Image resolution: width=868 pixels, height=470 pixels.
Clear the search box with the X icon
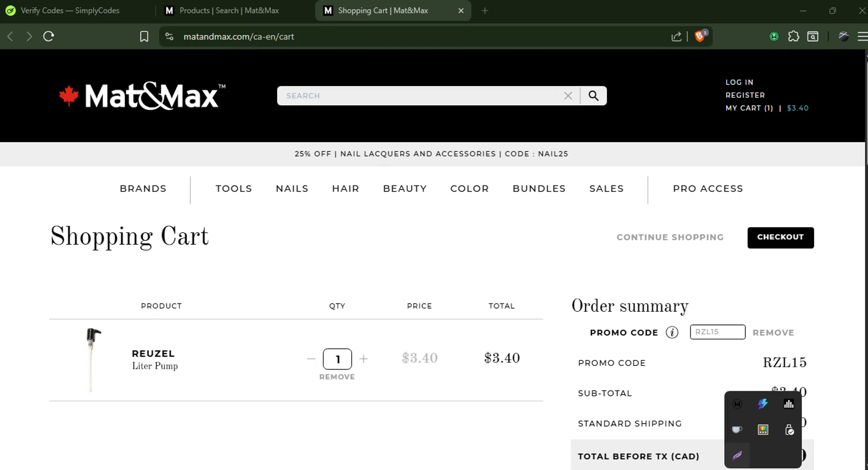568,96
